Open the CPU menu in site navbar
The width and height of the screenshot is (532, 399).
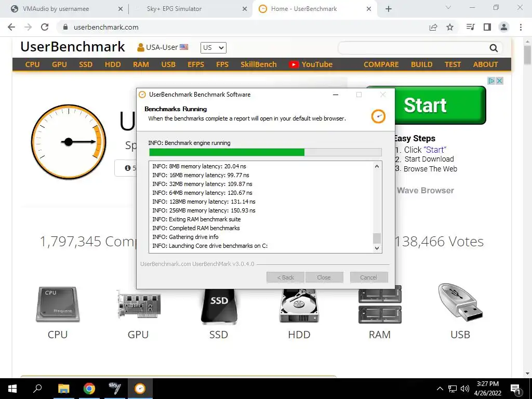click(32, 64)
